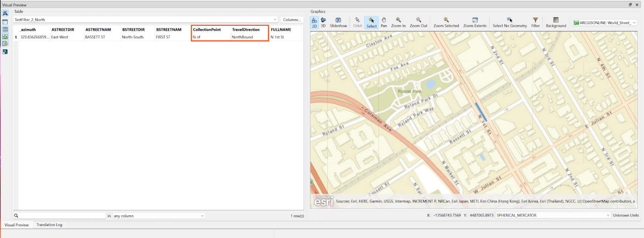Viewport: 644px width, 238px height.
Task: Zoom to the selected feature
Action: [446, 23]
